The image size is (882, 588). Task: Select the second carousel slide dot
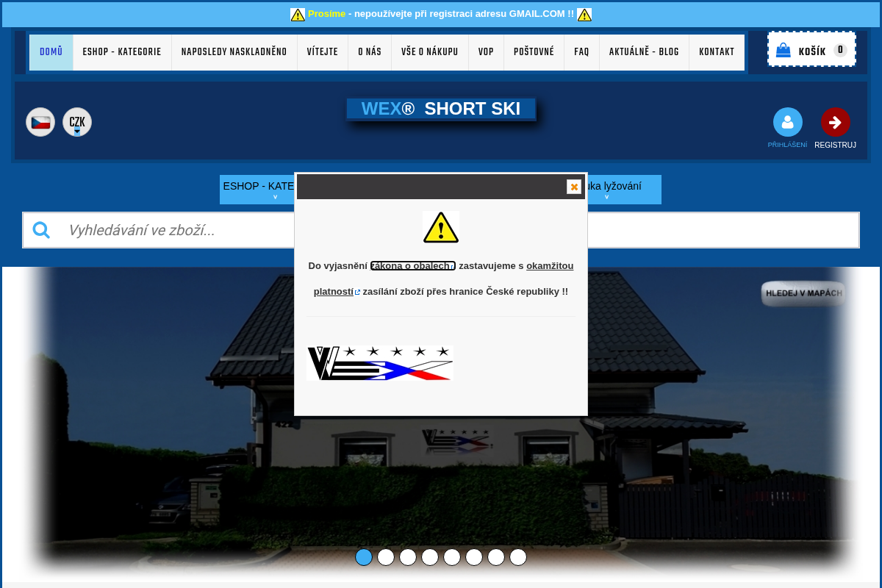(386, 557)
